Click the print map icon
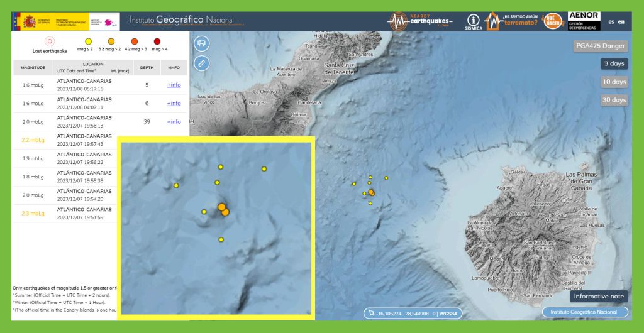The image size is (644, 333). [201, 43]
